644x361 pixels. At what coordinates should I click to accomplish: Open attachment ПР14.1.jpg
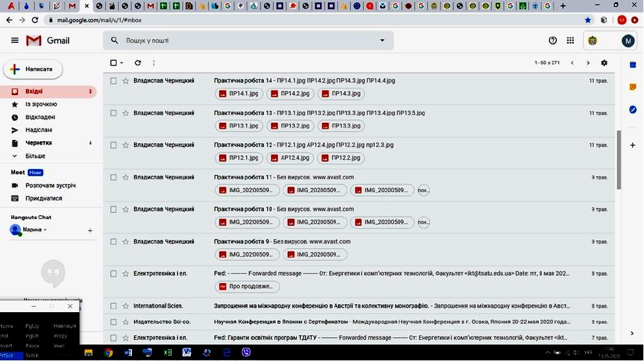(239, 94)
